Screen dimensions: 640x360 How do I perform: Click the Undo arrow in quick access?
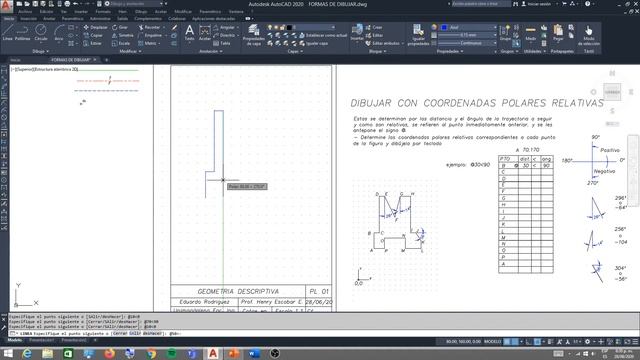(x=76, y=4)
